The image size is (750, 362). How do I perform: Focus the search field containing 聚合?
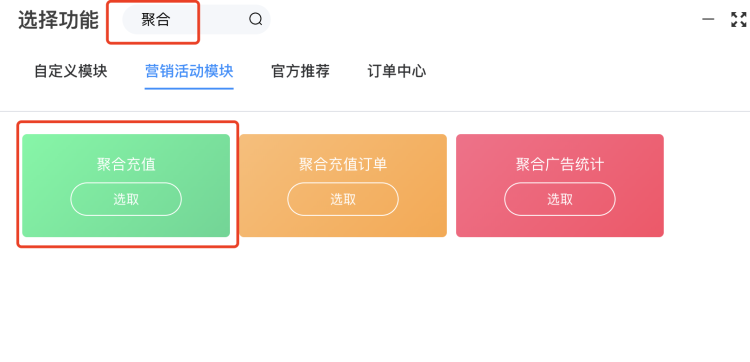[197, 20]
